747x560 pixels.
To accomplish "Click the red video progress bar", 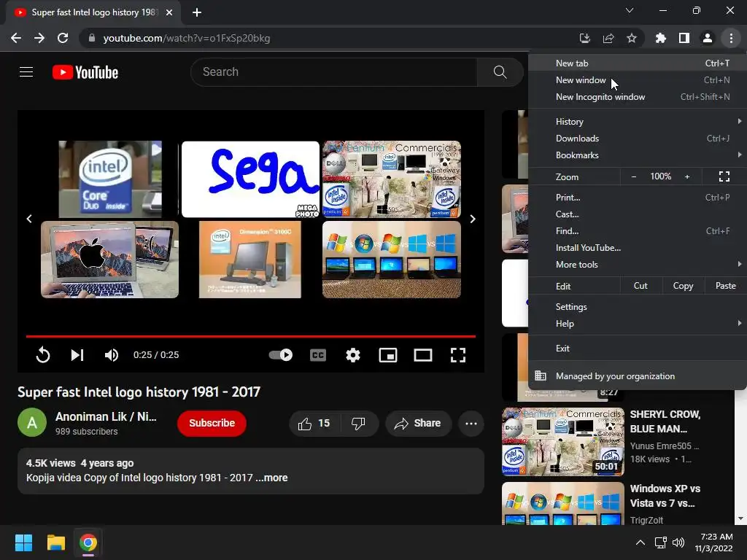I will pos(251,336).
